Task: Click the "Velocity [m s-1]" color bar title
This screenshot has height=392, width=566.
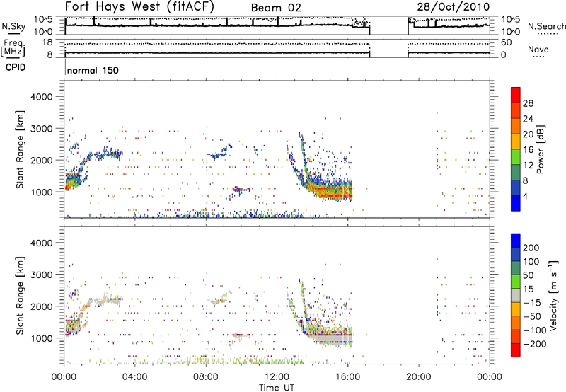Action: [553, 296]
